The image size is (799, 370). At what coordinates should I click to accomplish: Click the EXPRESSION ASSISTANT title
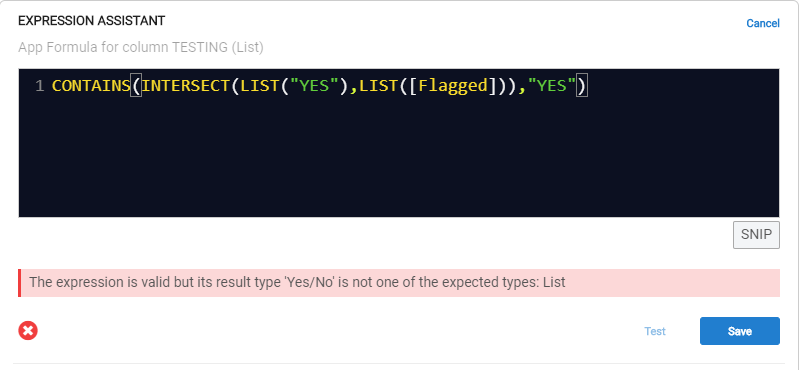click(92, 20)
